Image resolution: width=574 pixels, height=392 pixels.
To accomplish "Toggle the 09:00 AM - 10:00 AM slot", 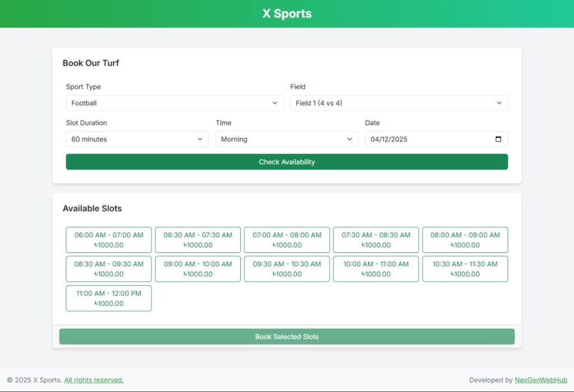I will click(198, 269).
